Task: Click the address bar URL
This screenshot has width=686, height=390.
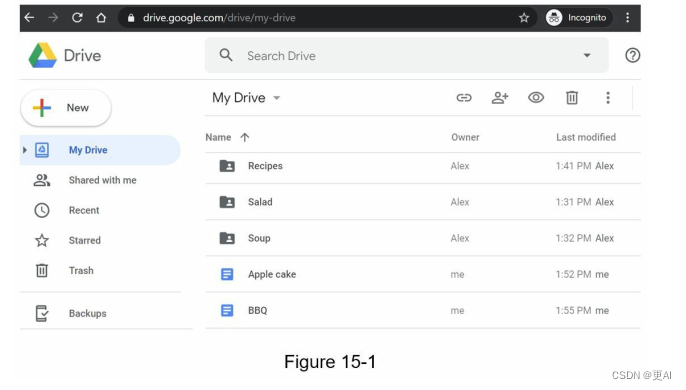Action: 219,18
